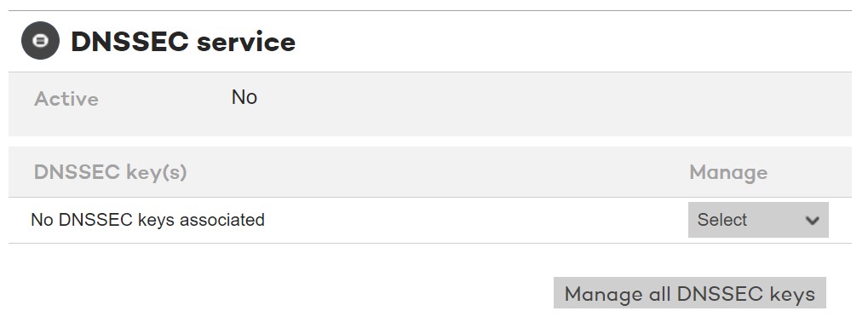Viewport: 868px width, 334px height.
Task: Click the DNSSEC service heading
Action: pos(183,42)
